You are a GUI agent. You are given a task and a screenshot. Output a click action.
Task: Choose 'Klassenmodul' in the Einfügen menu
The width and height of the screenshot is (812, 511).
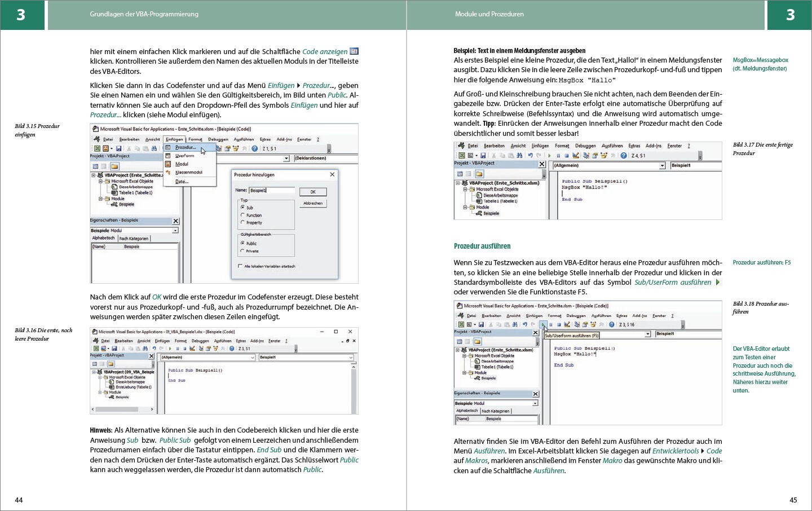[188, 173]
